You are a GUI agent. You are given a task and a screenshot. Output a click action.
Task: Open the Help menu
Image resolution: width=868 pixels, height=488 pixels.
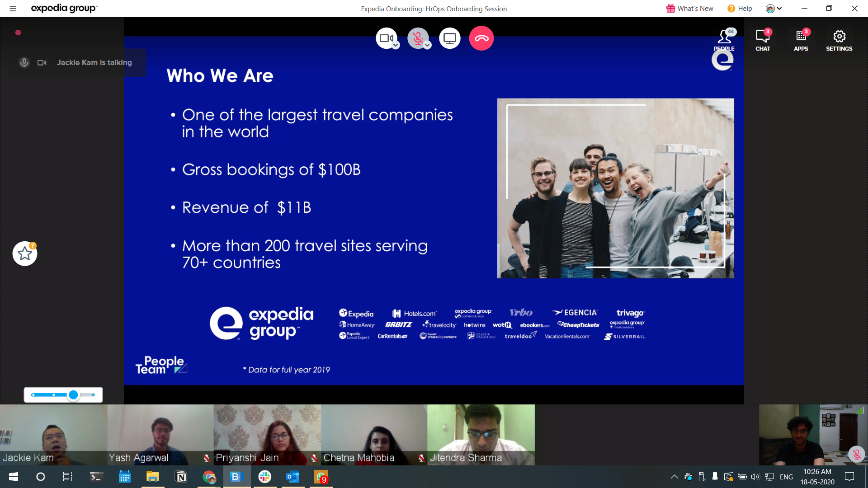pos(740,9)
